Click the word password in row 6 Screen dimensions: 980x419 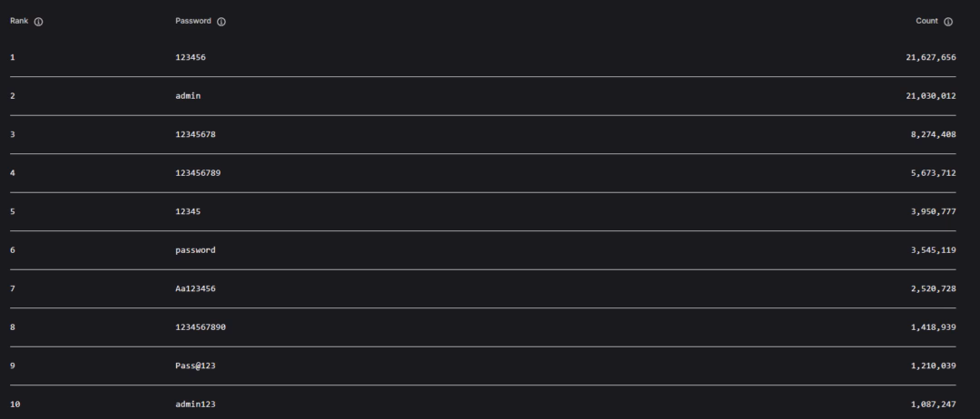coord(195,250)
